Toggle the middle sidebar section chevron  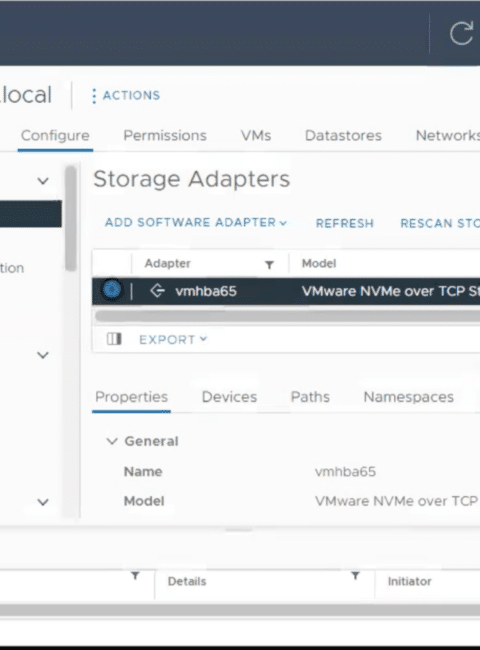43,355
